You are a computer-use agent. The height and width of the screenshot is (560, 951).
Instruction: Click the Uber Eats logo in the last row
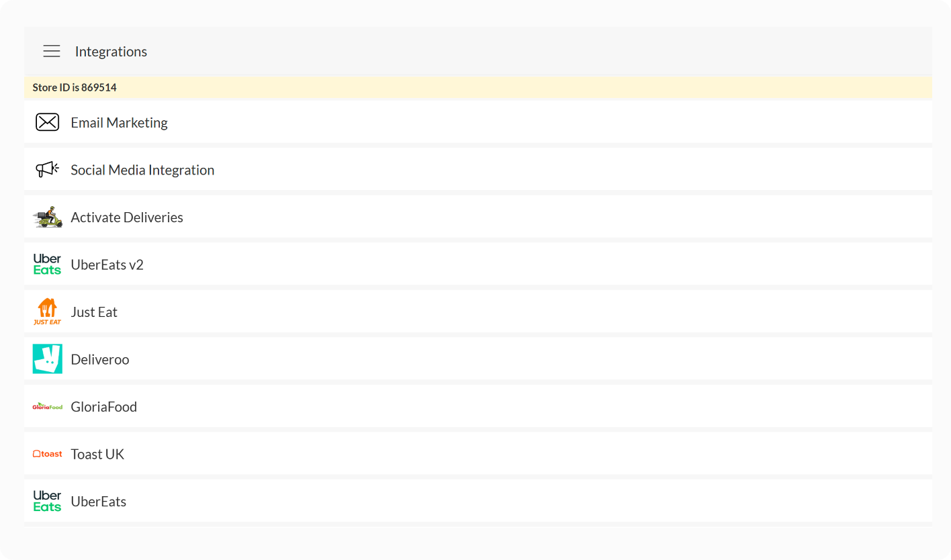[x=47, y=501]
